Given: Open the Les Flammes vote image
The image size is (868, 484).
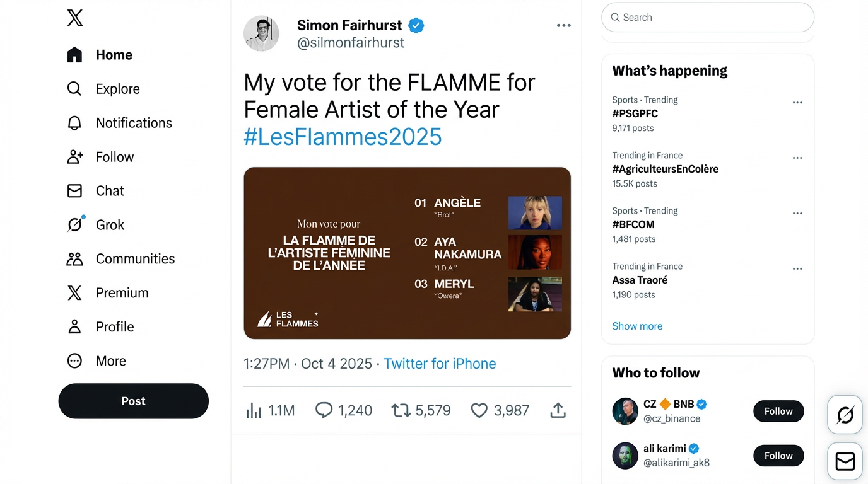Looking at the screenshot, I should click(x=407, y=253).
